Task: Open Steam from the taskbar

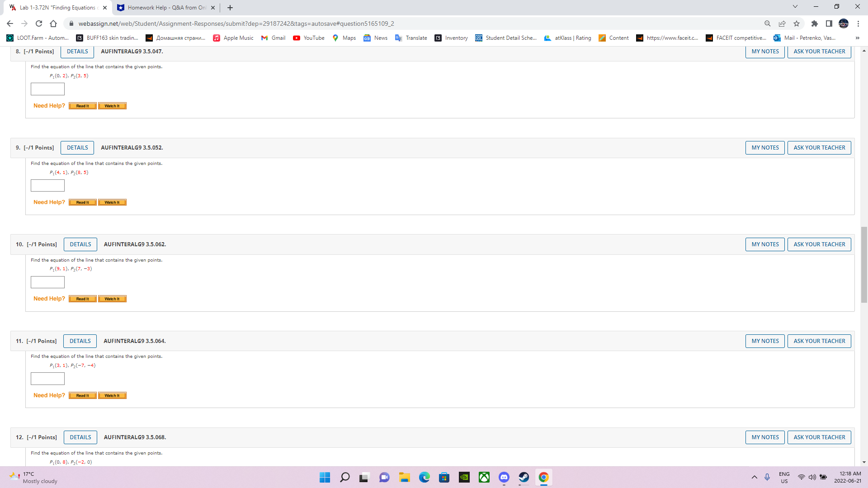Action: pos(524,477)
